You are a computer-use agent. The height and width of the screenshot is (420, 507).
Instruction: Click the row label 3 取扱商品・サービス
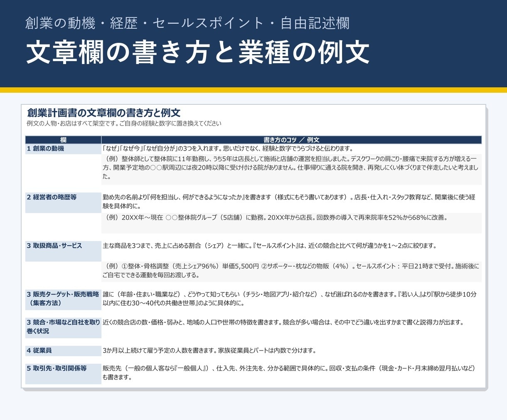pos(63,251)
